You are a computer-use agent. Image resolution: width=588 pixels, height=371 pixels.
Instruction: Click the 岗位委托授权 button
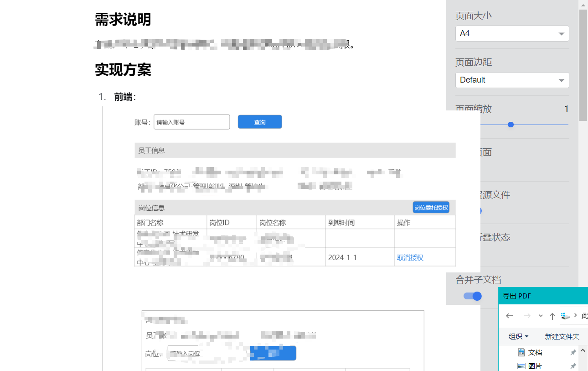coord(431,208)
